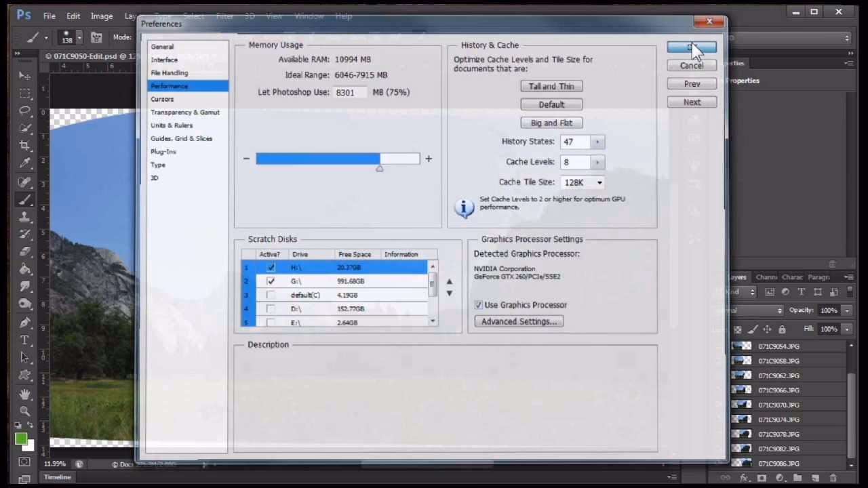The image size is (868, 488).
Task: Open the Cursors preferences category
Action: coord(162,99)
